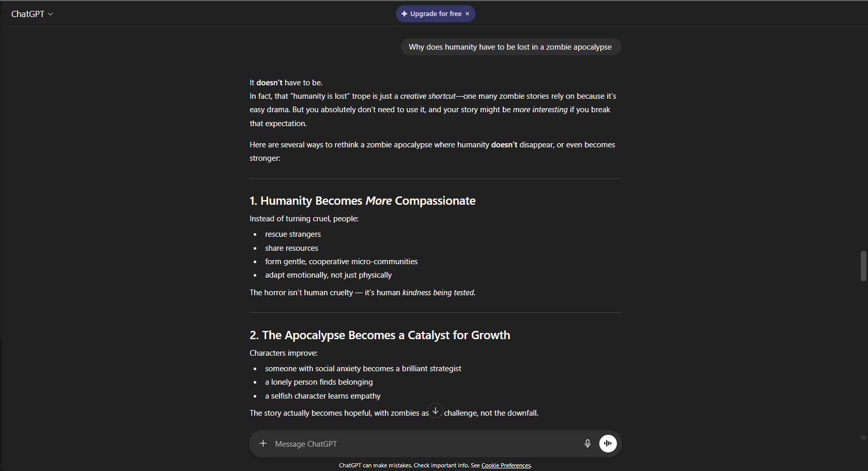Screen dimensions: 868x471
Task: Click the heading 'The Apocalypse Becomes a Catalyst for Growth'
Action: [x=380, y=335]
